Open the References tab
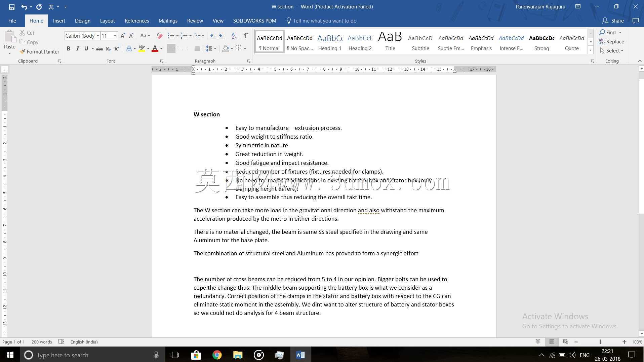 coord(137,21)
